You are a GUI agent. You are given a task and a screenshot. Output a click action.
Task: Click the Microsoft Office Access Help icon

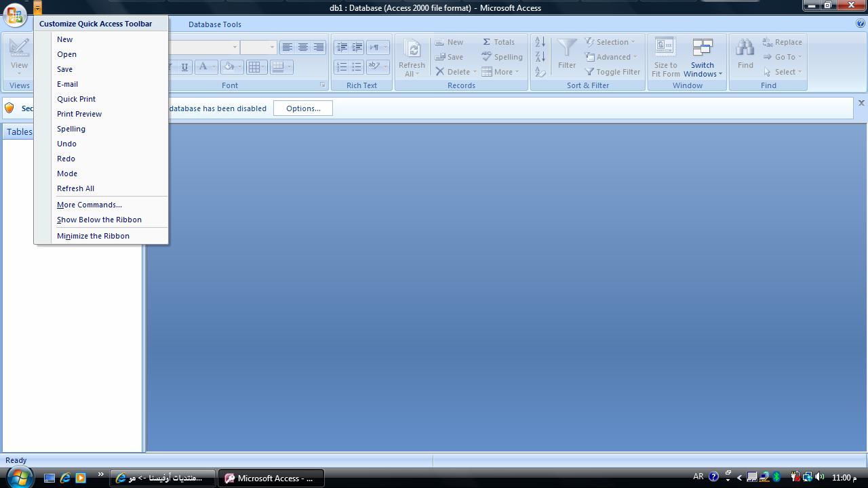coord(861,24)
